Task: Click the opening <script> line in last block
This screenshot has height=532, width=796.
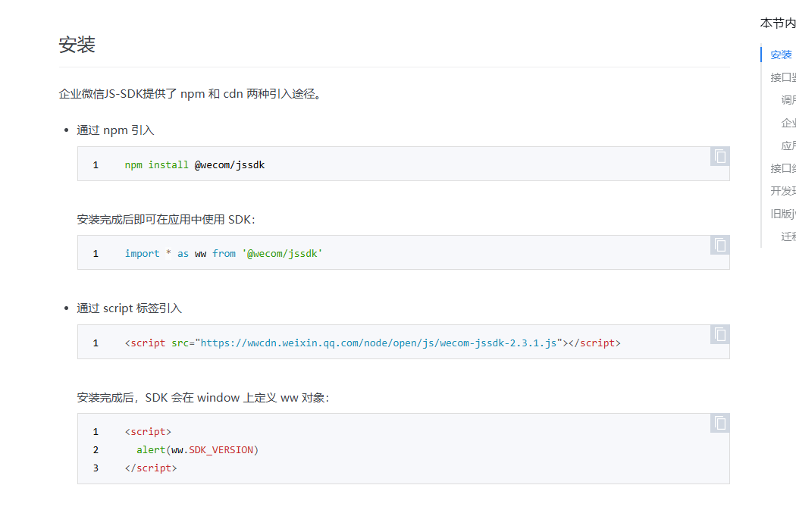Action: pyautogui.click(x=149, y=431)
